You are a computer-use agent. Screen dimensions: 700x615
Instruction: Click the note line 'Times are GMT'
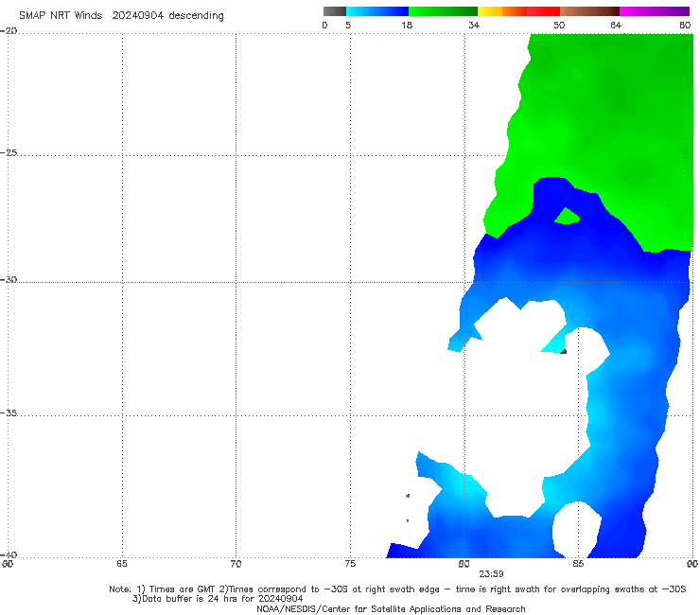pos(184,589)
